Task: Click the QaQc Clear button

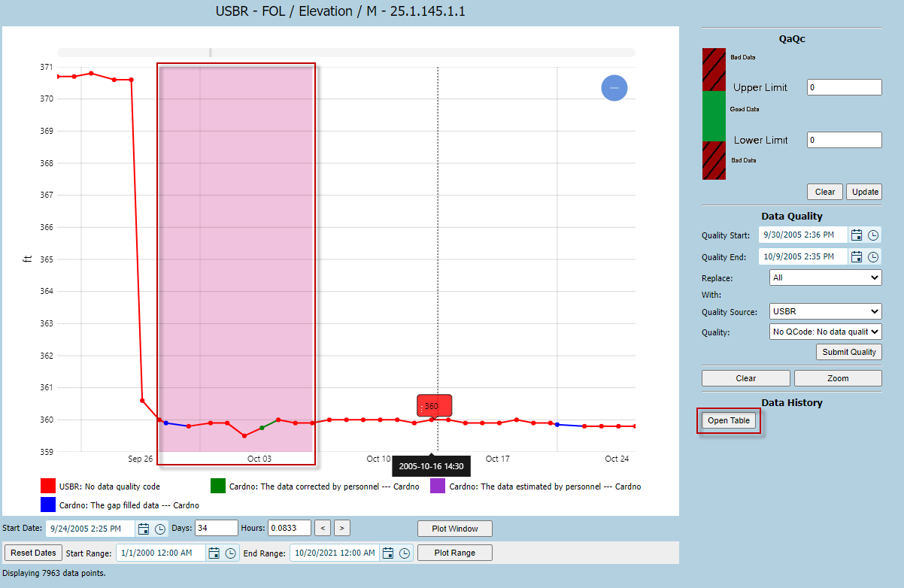Action: [x=825, y=191]
